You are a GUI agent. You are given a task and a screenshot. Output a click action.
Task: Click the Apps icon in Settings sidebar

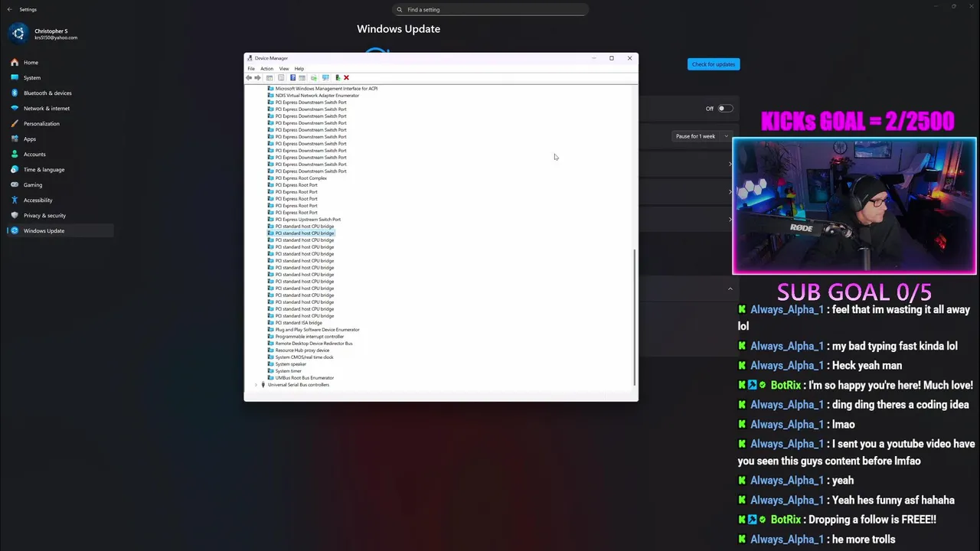15,139
